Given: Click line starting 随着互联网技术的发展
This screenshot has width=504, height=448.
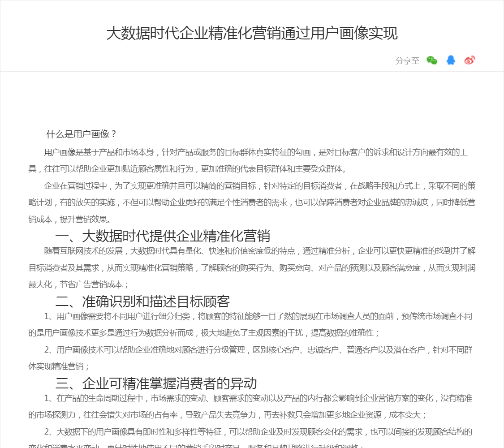Looking at the screenshot, I should 260,250.
